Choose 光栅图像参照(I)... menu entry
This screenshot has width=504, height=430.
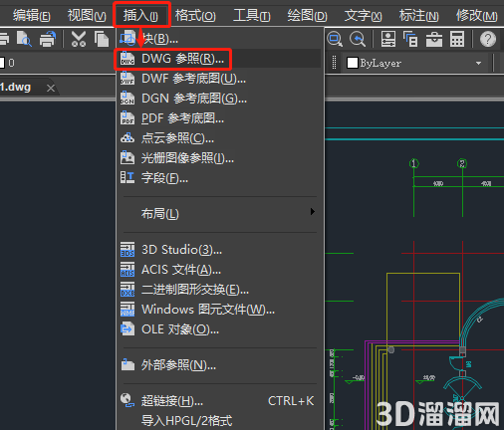[220, 158]
